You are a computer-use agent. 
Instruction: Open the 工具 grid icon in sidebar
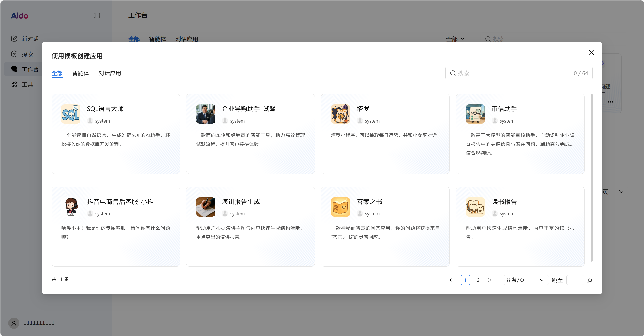click(14, 84)
